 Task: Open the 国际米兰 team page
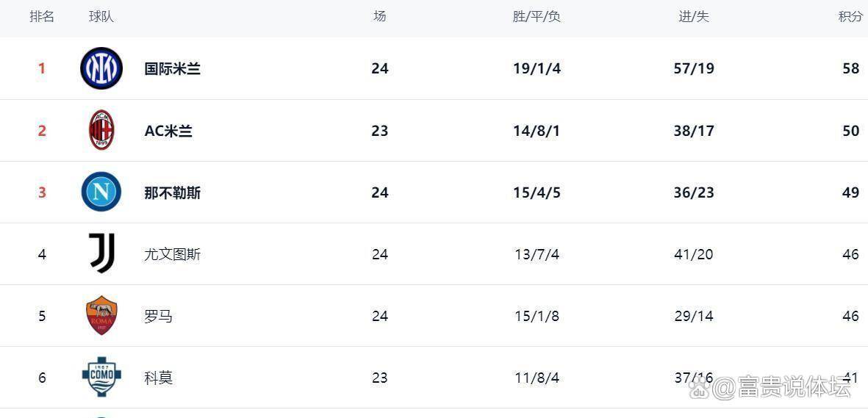click(172, 68)
